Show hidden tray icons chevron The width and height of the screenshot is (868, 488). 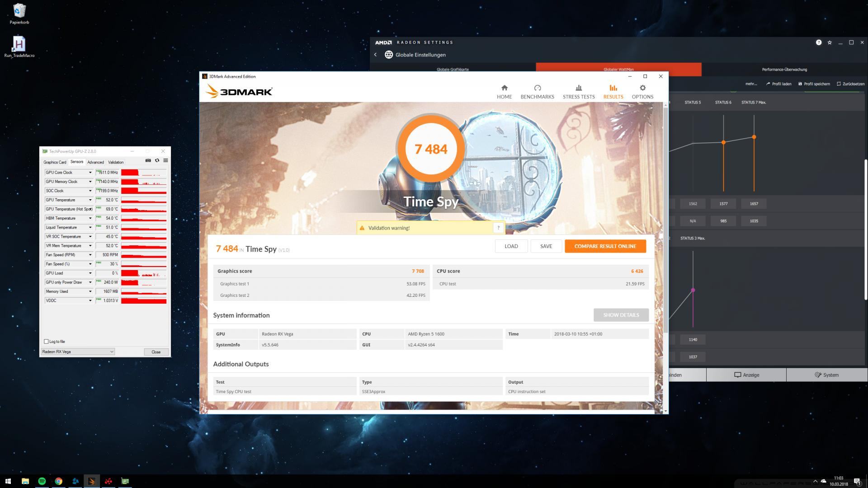click(x=815, y=481)
